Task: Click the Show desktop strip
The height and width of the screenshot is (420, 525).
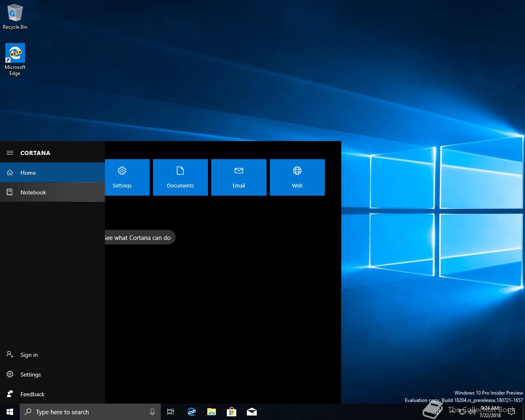Action: (524, 412)
